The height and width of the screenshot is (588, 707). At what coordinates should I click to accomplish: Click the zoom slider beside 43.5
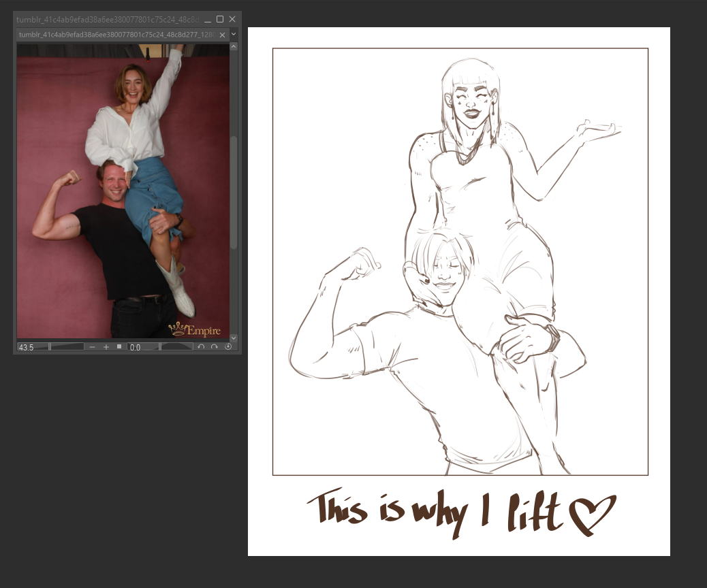[67, 347]
